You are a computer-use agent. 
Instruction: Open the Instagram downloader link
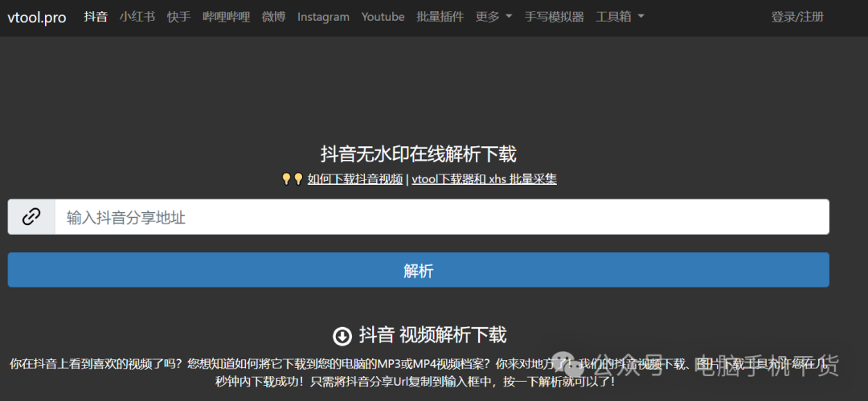pyautogui.click(x=323, y=17)
